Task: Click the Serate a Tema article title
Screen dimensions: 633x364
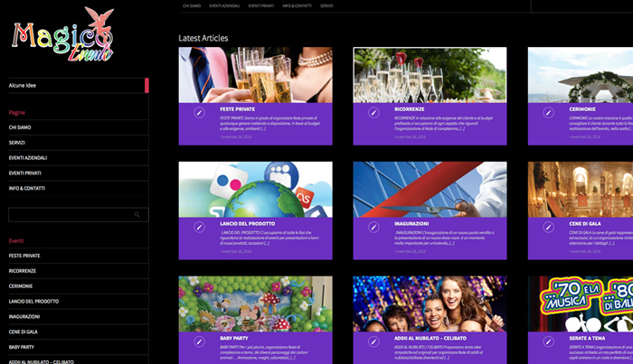Action: point(587,338)
